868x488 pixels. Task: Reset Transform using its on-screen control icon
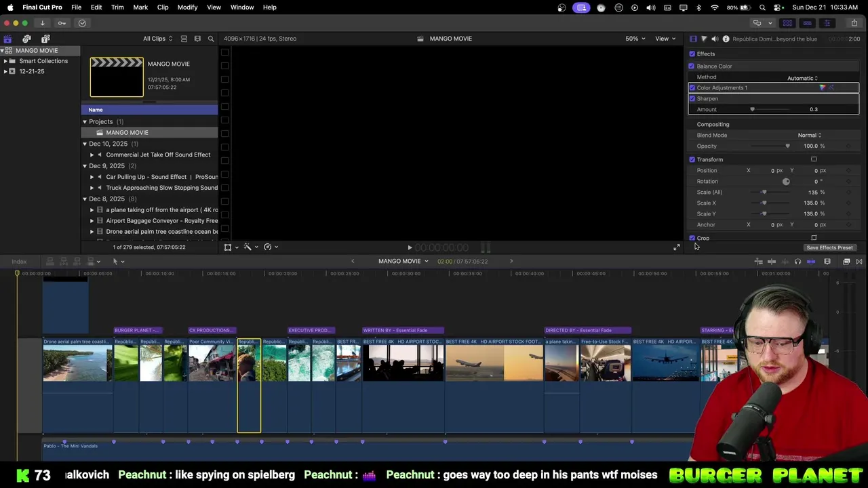point(814,159)
